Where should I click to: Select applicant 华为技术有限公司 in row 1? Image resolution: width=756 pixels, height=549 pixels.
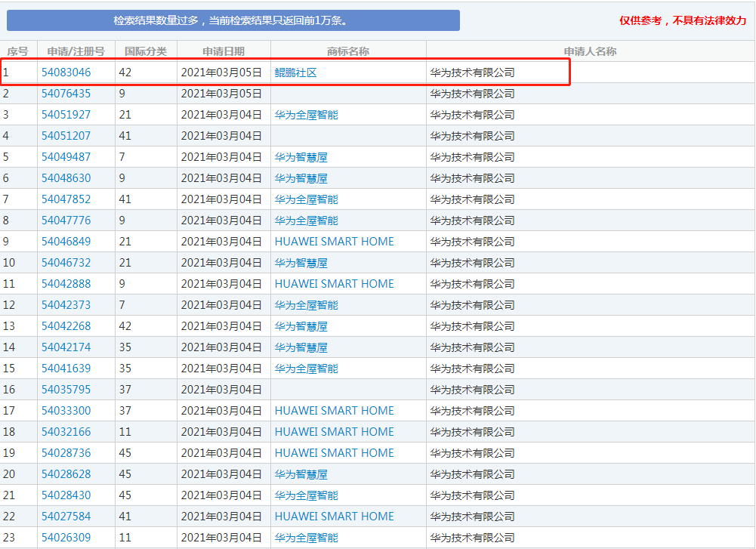click(473, 72)
